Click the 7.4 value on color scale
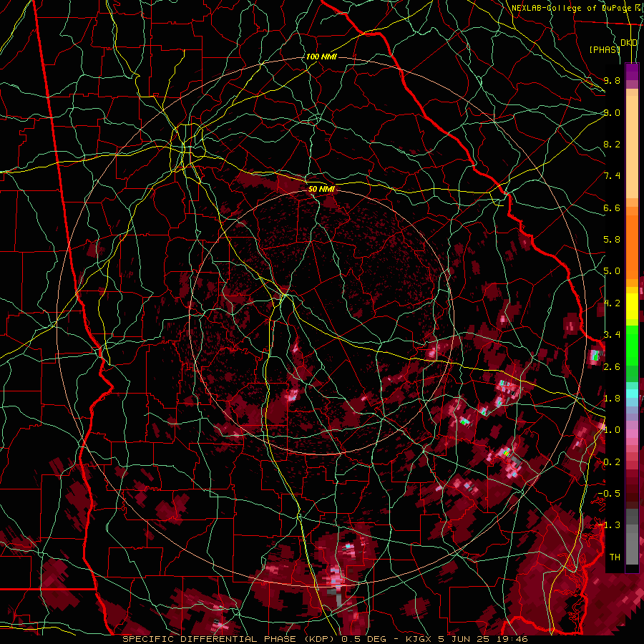Screen dimensions: 644x644 coord(612,176)
